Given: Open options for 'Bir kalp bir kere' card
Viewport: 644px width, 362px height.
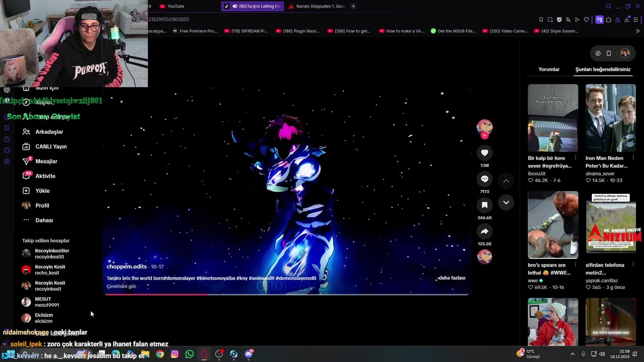Looking at the screenshot, I should pos(575,158).
